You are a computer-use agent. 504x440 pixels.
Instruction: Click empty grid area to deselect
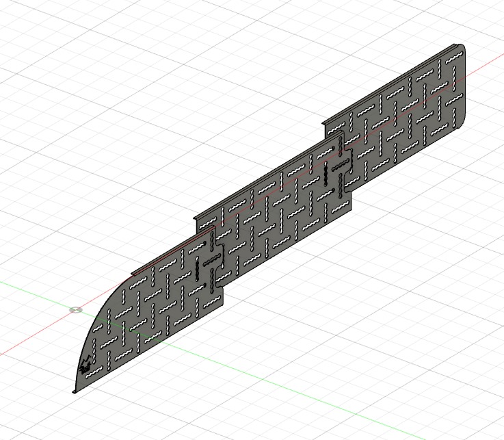click(410, 342)
